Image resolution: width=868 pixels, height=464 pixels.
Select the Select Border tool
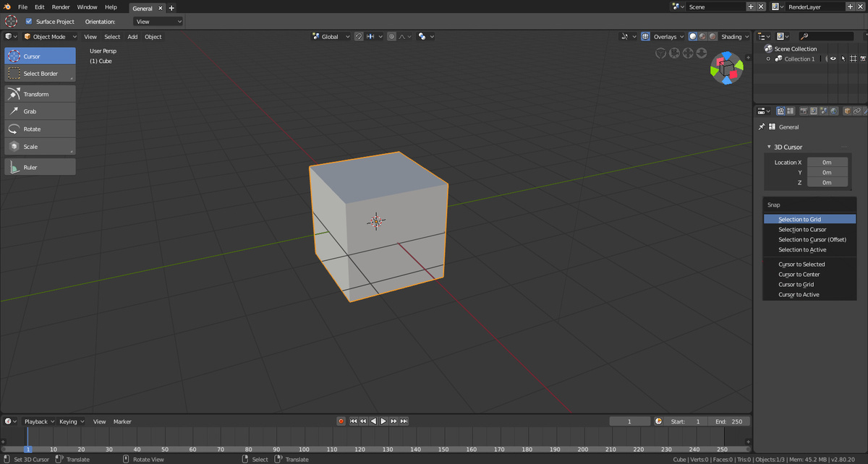(40, 73)
